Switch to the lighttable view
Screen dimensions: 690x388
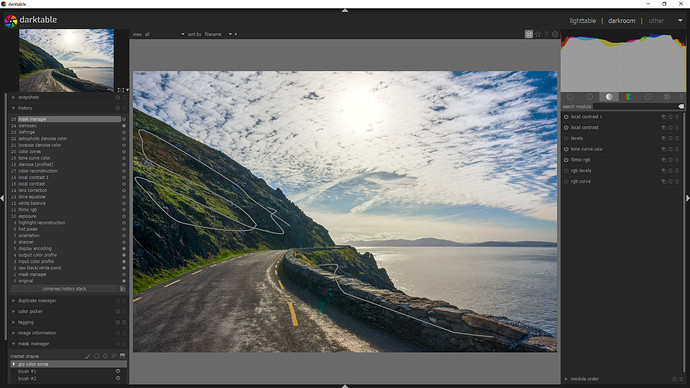pos(583,21)
